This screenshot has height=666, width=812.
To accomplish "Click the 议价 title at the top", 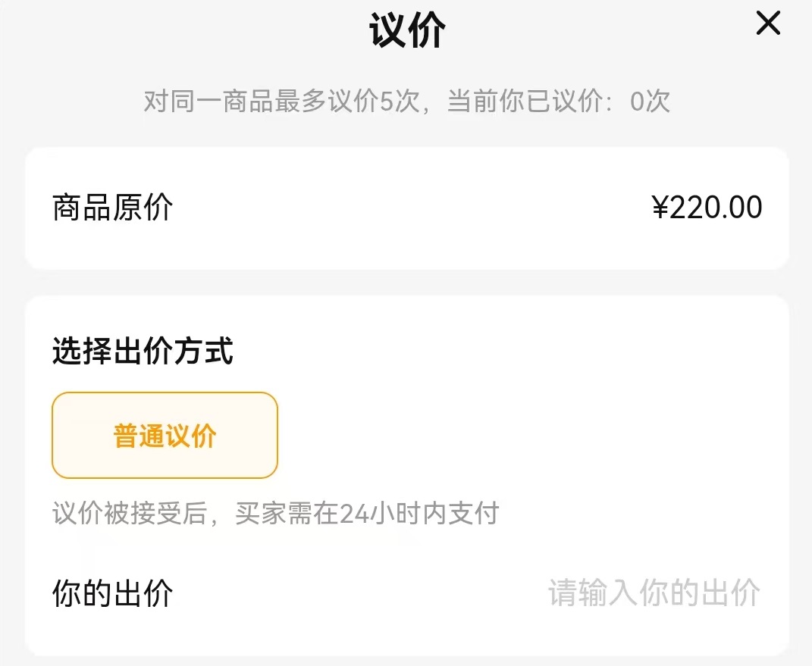I will tap(407, 32).
